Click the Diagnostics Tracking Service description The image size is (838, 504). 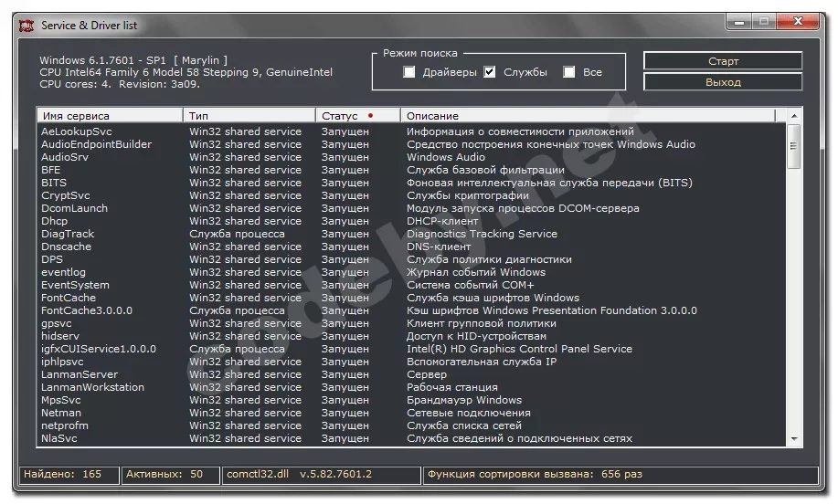[482, 234]
